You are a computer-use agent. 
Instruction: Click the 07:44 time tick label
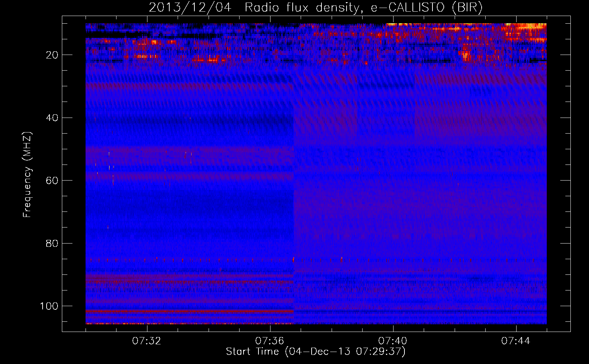click(516, 341)
